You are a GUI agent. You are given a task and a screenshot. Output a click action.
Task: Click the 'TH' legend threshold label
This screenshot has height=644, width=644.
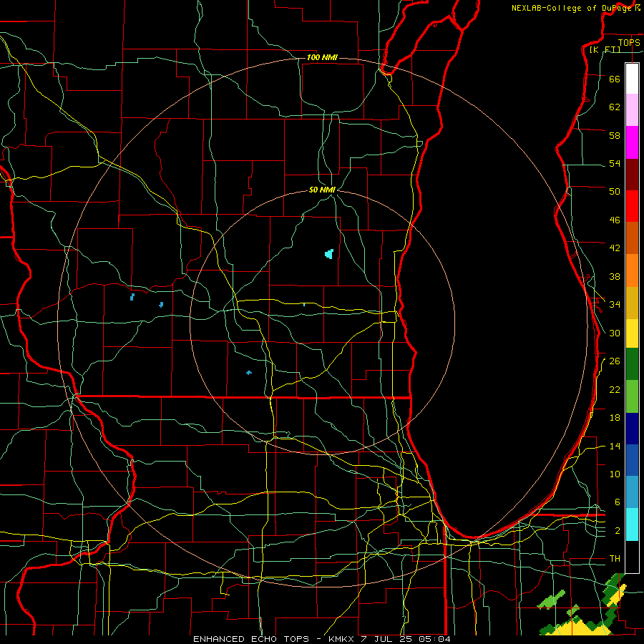615,559
